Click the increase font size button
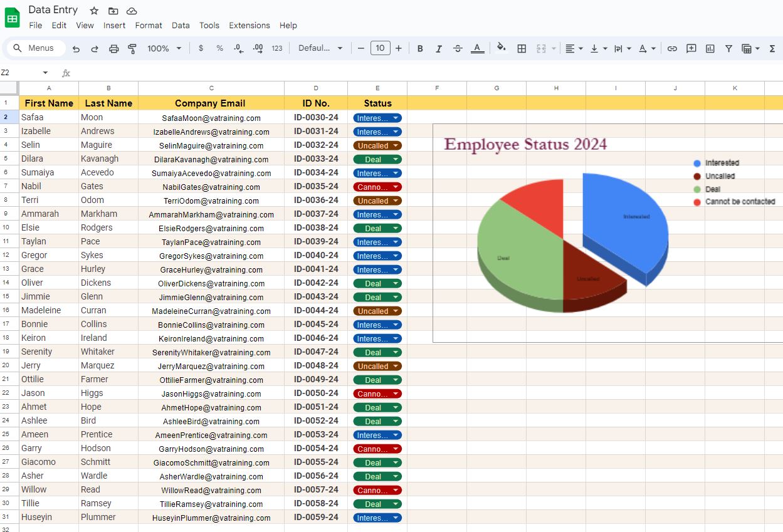This screenshot has height=532, width=783. click(399, 48)
